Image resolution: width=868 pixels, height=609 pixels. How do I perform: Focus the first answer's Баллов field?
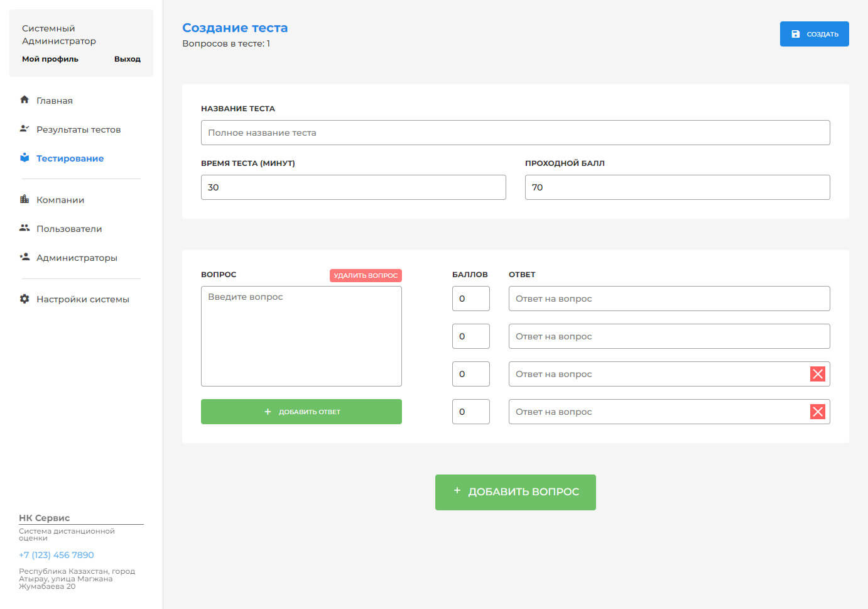point(471,299)
